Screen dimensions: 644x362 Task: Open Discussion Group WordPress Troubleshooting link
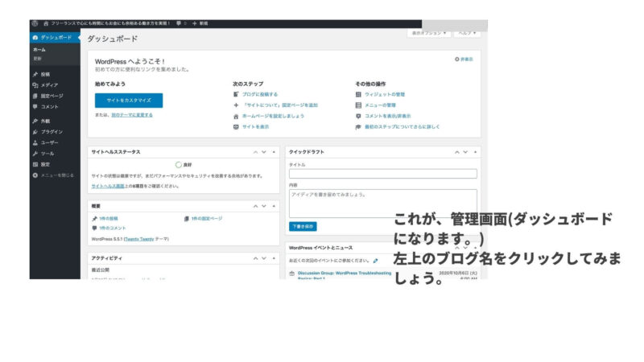click(x=345, y=275)
